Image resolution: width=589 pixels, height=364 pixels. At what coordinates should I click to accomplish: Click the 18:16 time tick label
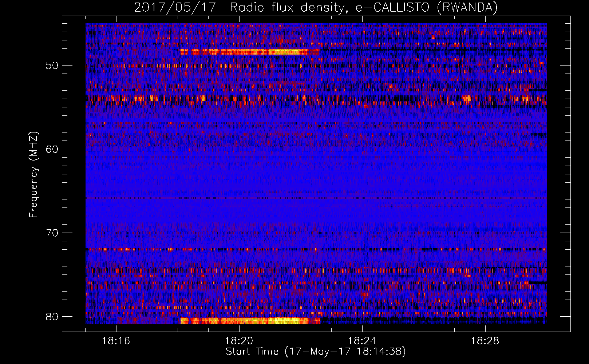tap(116, 341)
